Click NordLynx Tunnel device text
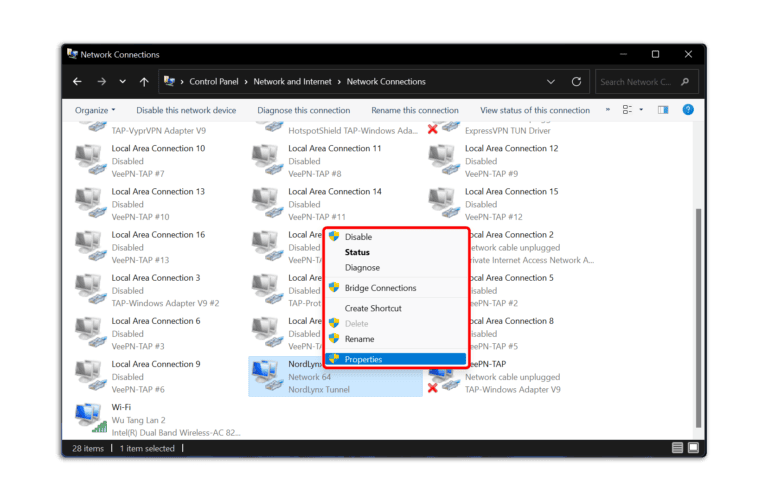 click(319, 390)
